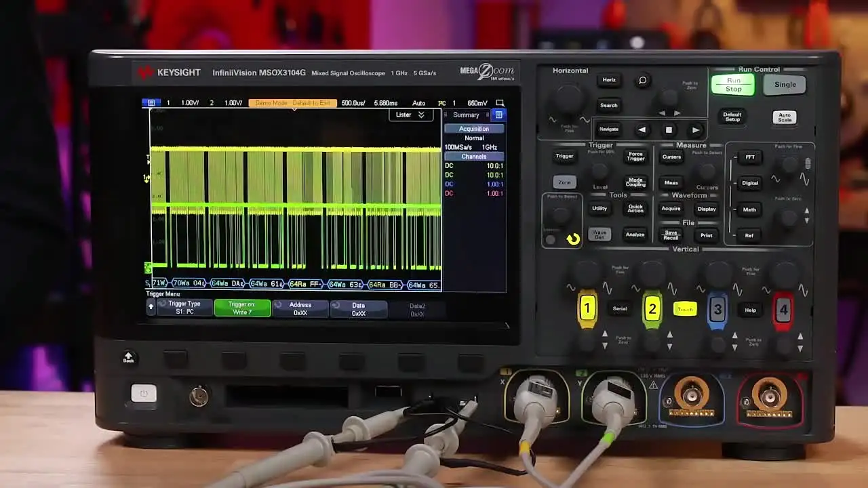
Task: Tap the yellow circular arrow entry indicator
Action: pyautogui.click(x=573, y=239)
